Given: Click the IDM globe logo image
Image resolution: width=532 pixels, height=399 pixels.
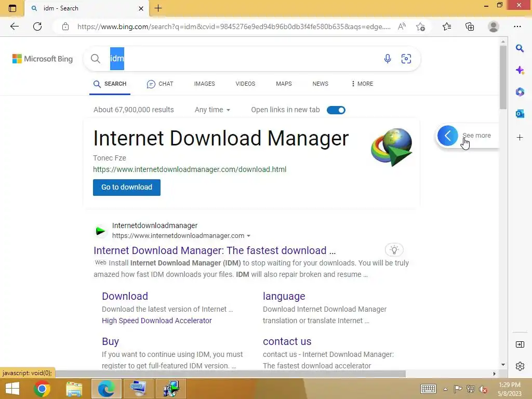Looking at the screenshot, I should point(392,147).
